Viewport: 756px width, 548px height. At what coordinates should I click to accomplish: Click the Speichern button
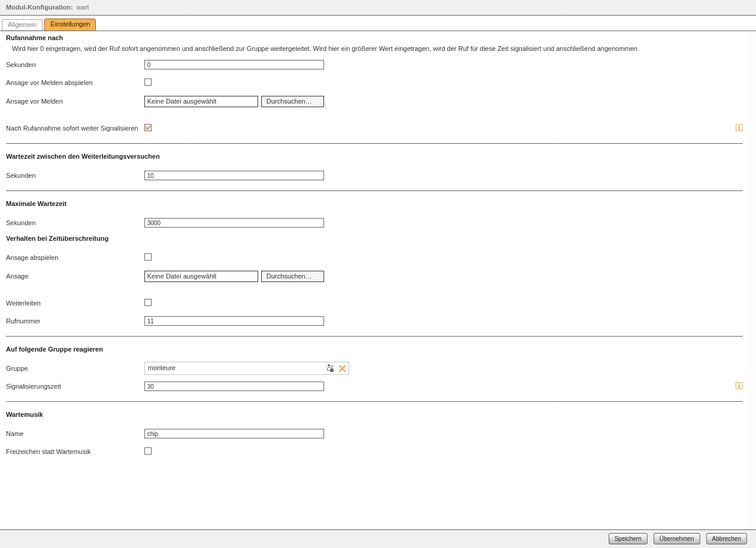point(627,538)
